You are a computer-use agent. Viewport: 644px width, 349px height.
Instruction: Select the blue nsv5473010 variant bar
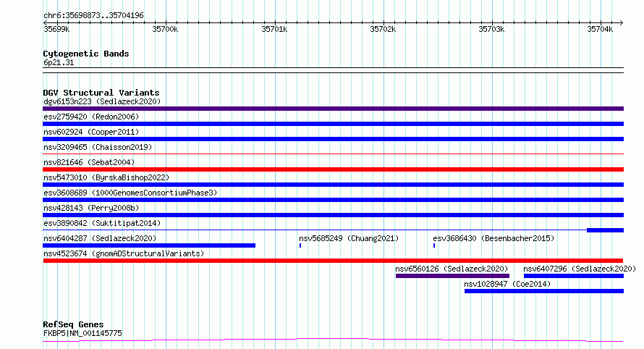(x=333, y=185)
